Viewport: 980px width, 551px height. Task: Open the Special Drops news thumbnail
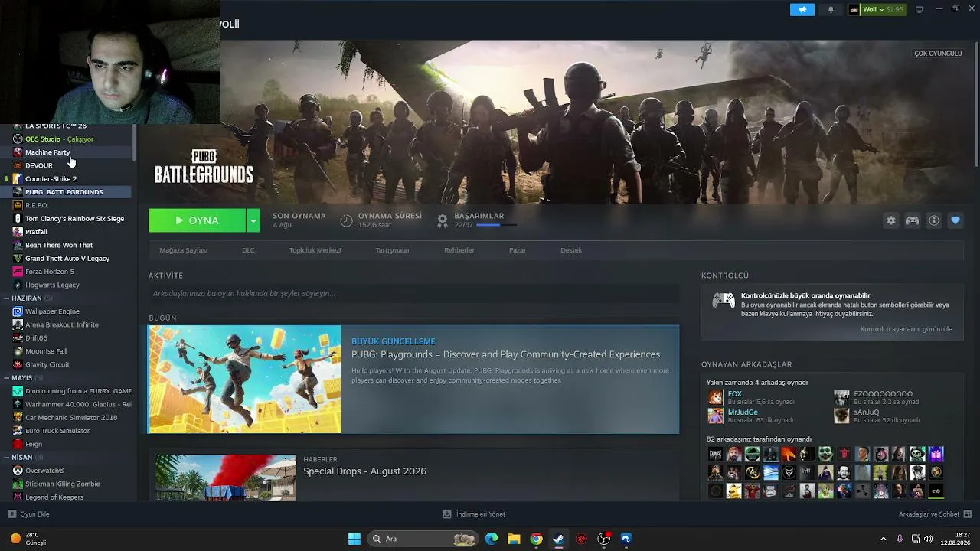click(226, 478)
